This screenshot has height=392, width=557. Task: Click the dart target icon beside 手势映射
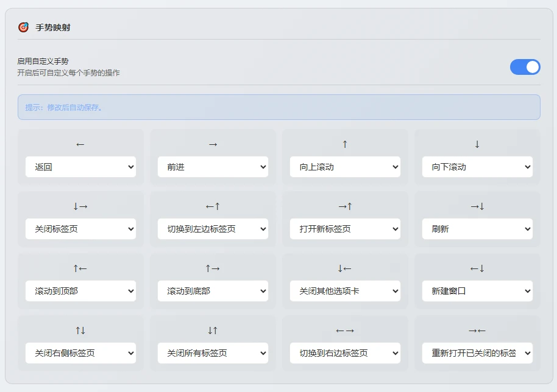point(24,27)
